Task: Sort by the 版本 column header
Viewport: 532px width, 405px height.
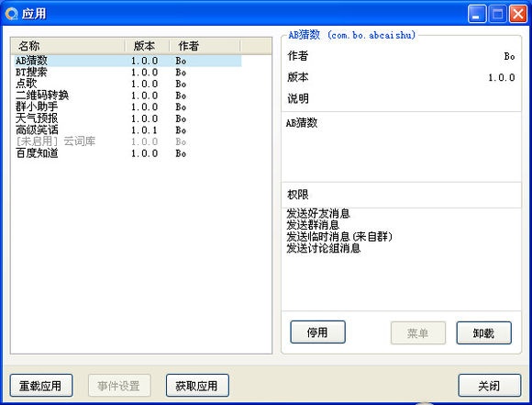Action: [148, 46]
